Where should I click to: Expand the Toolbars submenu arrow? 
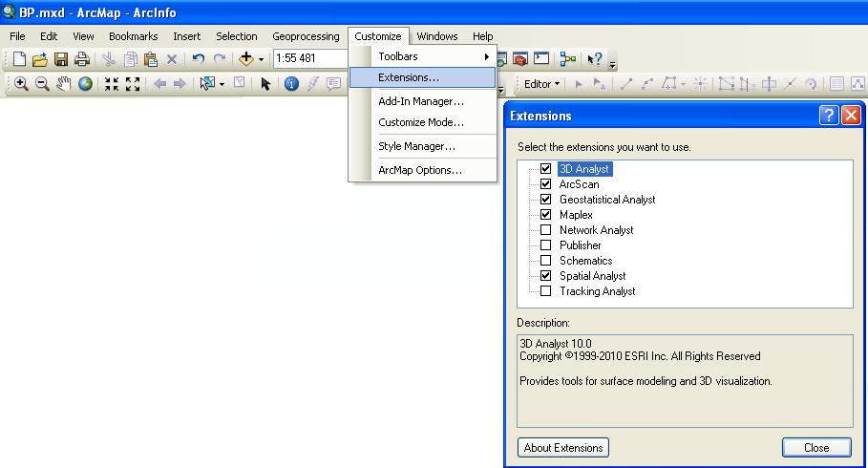(487, 56)
